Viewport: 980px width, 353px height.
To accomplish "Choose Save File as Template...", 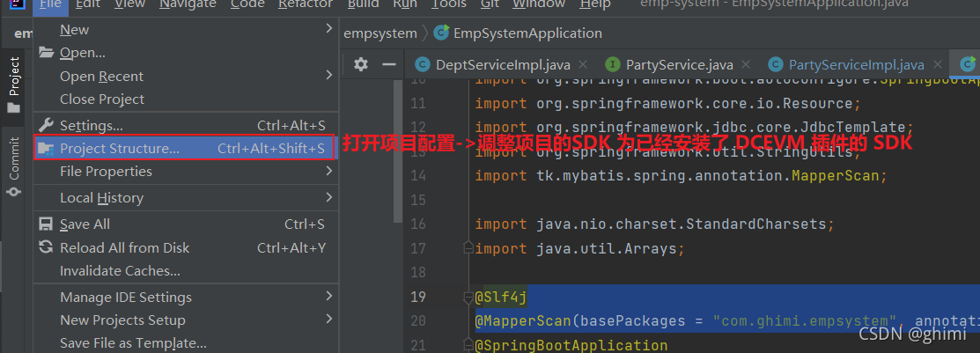I will pos(186,343).
